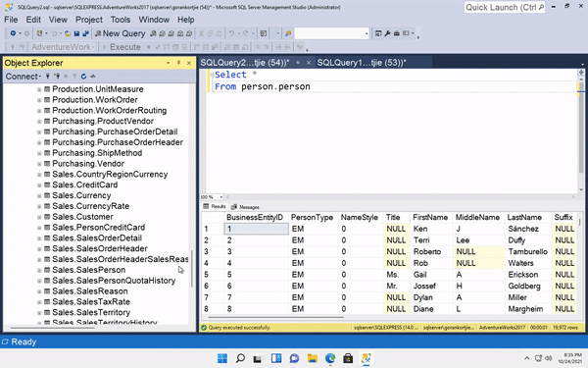Click the Properties wrench icon in toolbar
This screenshot has height=368, width=588.
coord(387,33)
